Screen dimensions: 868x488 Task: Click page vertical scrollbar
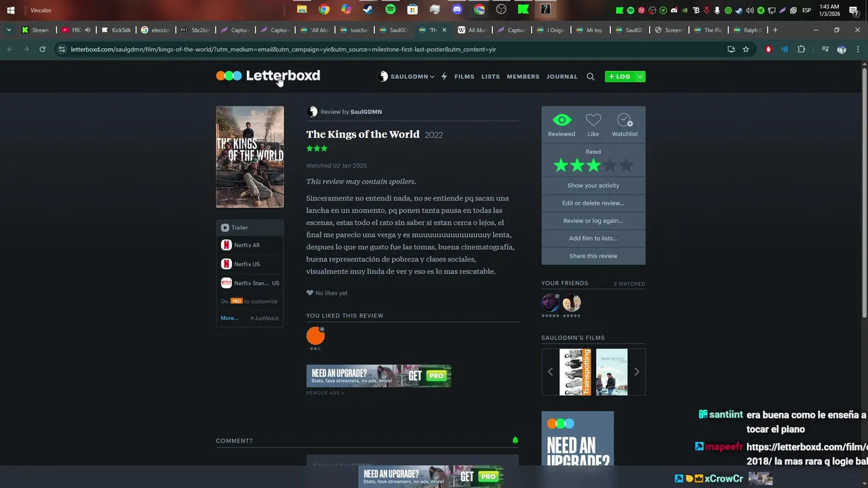tap(864, 192)
